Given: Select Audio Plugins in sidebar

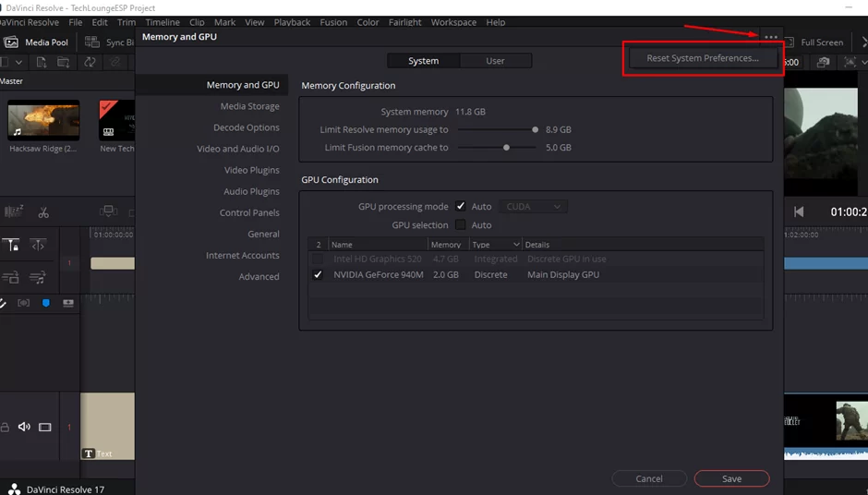Looking at the screenshot, I should [x=252, y=191].
